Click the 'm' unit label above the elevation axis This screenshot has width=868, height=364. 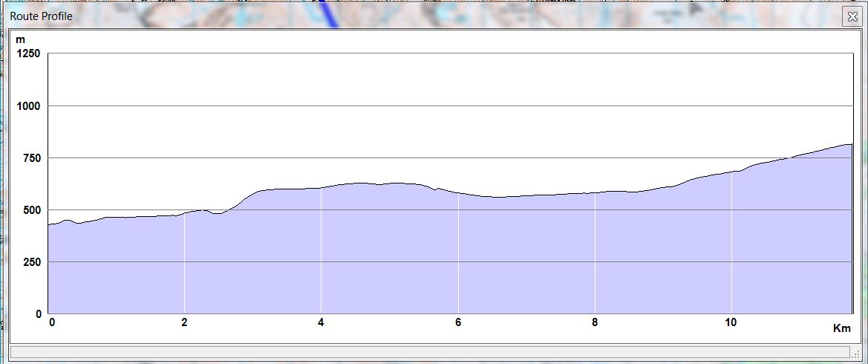pyautogui.click(x=21, y=39)
